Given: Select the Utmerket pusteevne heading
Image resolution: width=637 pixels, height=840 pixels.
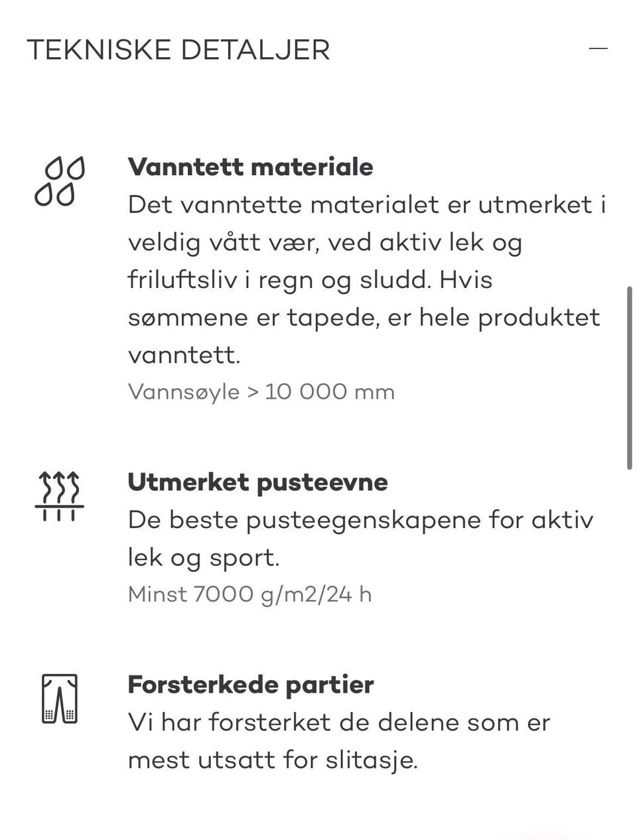Looking at the screenshot, I should (257, 482).
